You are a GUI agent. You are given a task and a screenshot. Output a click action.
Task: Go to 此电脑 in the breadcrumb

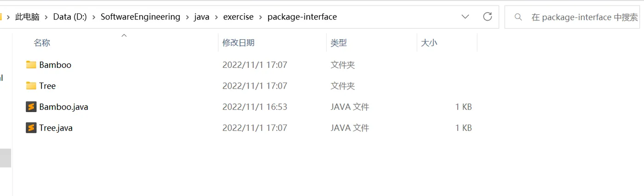(x=27, y=17)
